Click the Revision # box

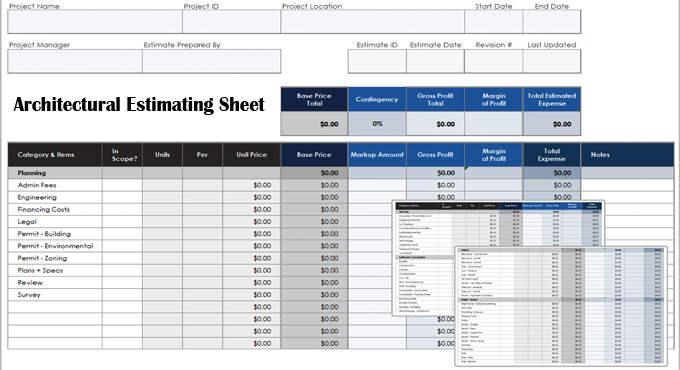click(494, 61)
